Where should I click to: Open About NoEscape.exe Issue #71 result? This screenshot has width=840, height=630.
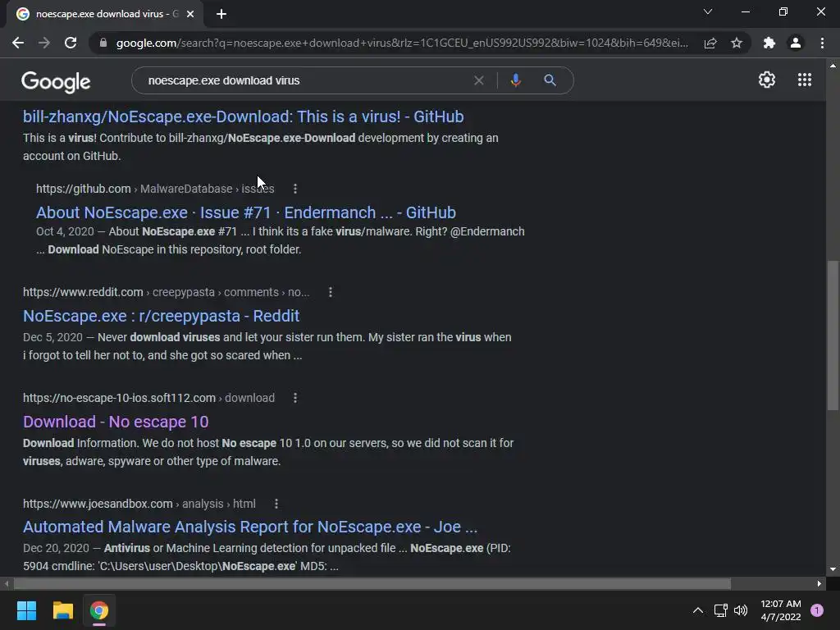click(x=246, y=212)
